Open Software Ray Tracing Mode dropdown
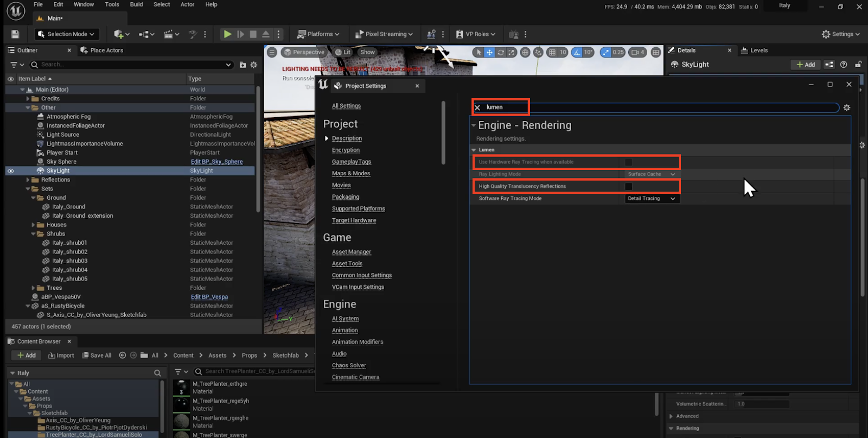The width and height of the screenshot is (868, 438). click(651, 199)
